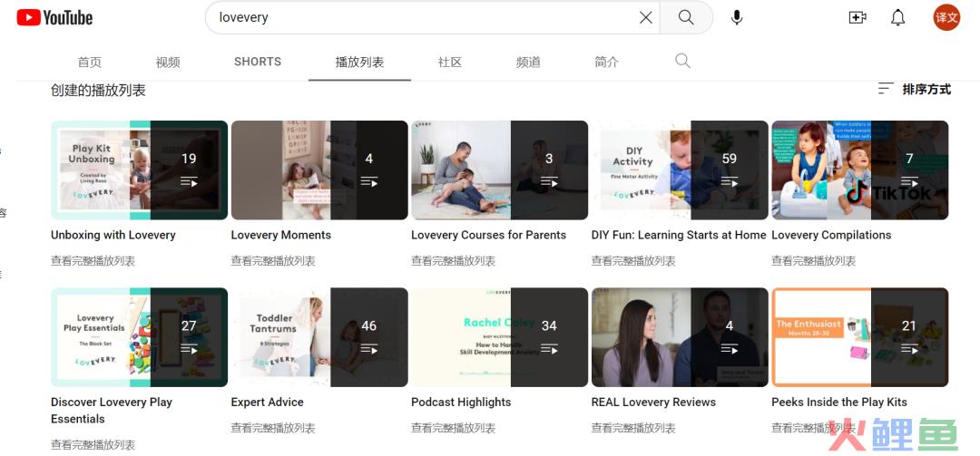Clear the search text with the X icon
Viewport: 980px width, 456px height.
click(646, 17)
